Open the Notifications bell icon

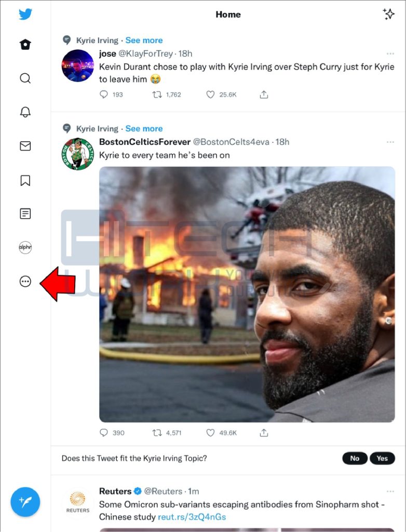coord(25,112)
